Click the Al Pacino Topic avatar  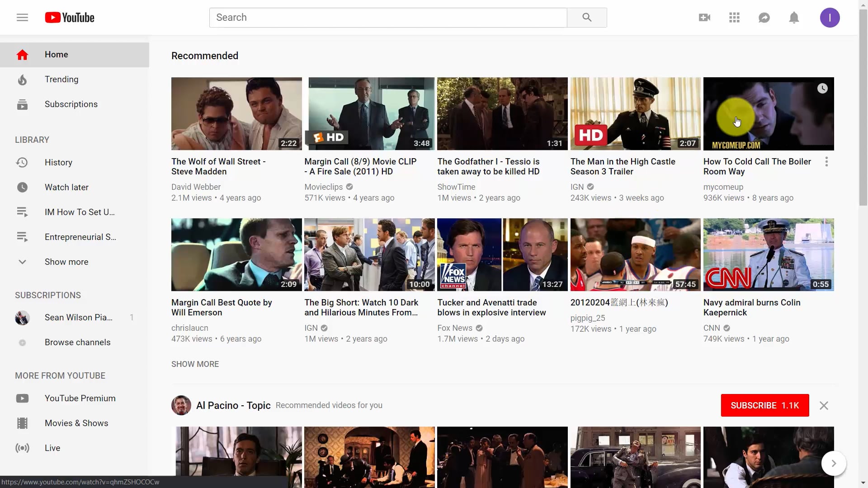(181, 405)
